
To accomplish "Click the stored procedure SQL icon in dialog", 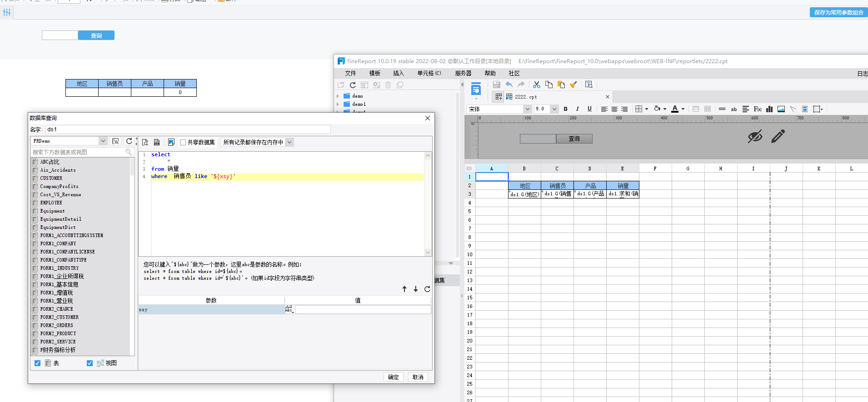I will (x=157, y=142).
